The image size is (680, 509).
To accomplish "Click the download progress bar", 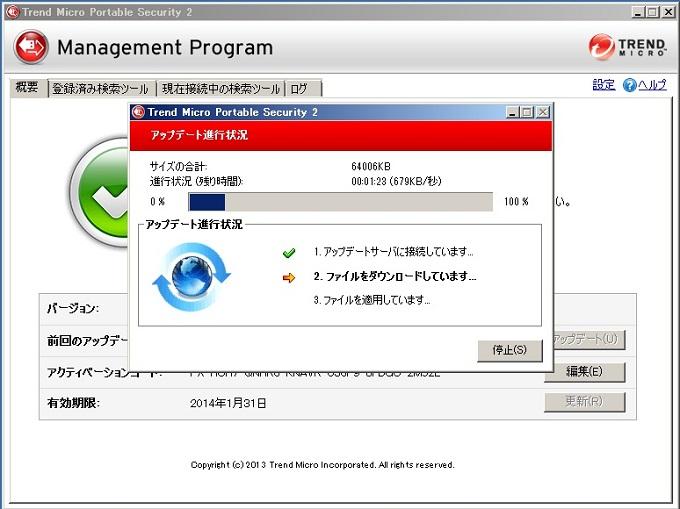I will point(340,202).
